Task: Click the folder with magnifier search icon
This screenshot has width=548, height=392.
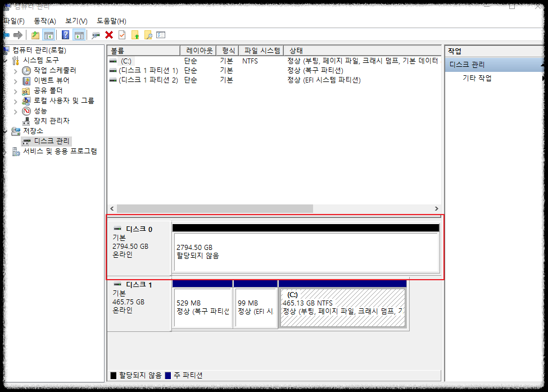Action: point(148,35)
